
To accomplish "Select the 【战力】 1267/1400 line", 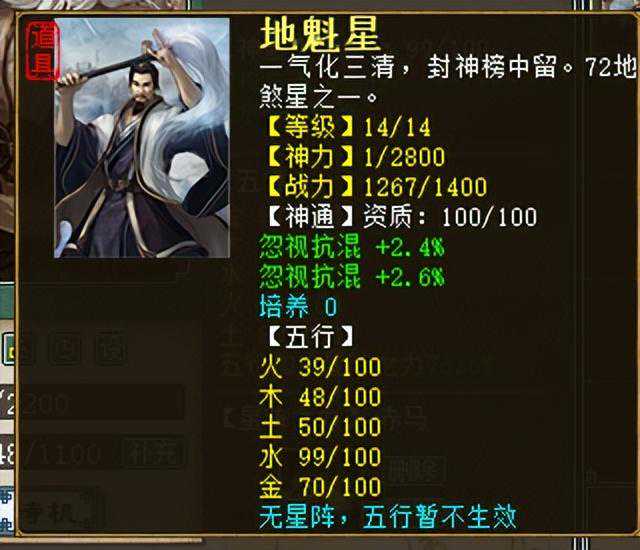I will coord(376,187).
